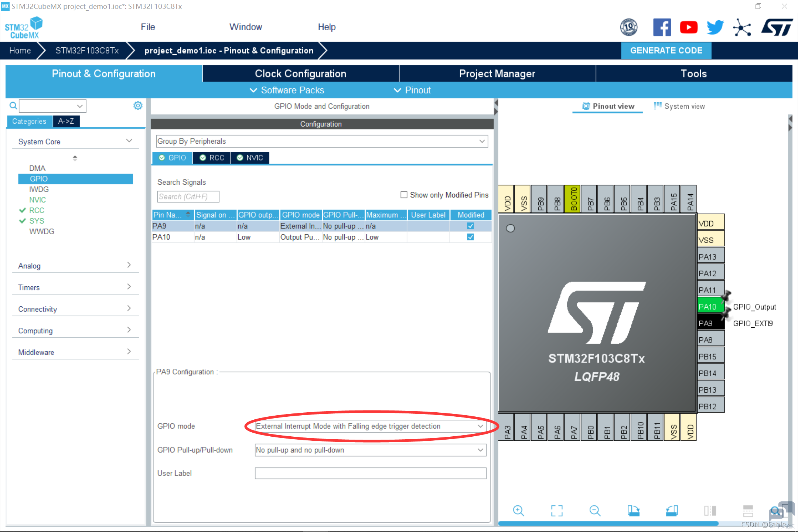Go to Home breadcrumb
Viewport: 798px width, 532px height.
[20, 51]
